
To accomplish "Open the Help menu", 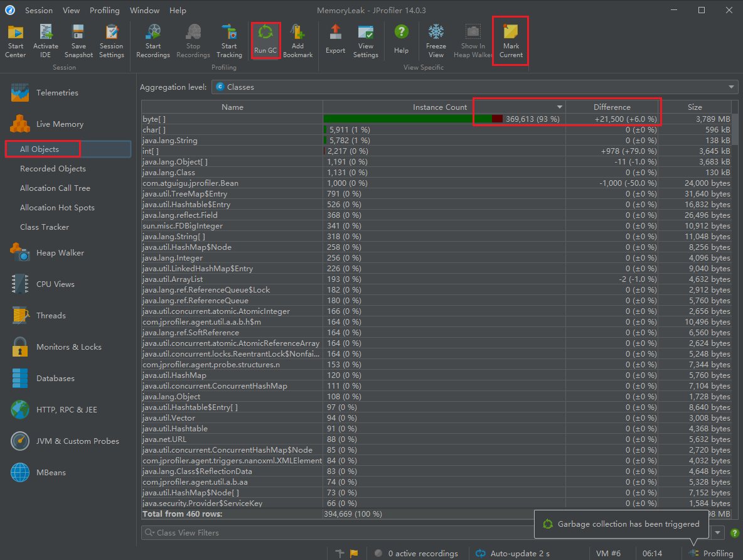I will [178, 11].
